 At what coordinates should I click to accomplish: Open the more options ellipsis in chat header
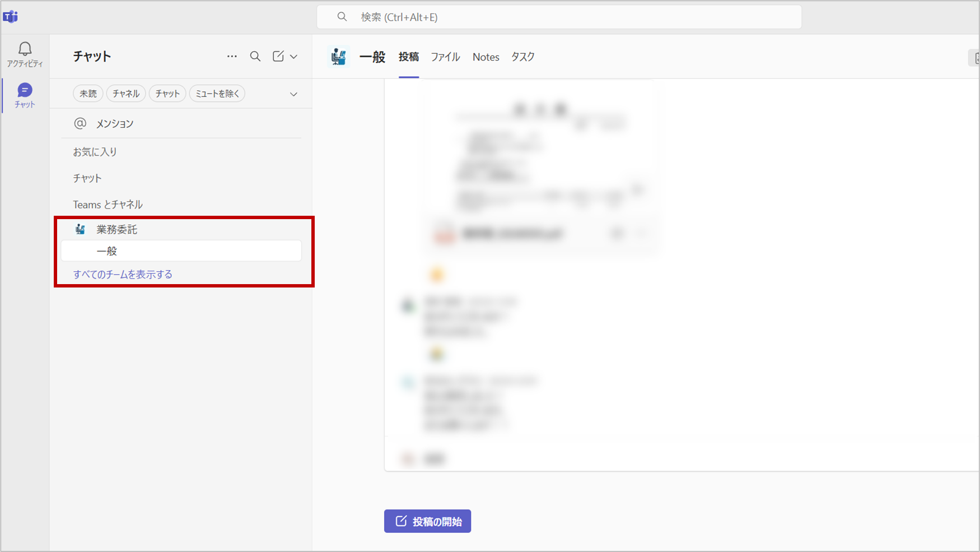click(232, 57)
